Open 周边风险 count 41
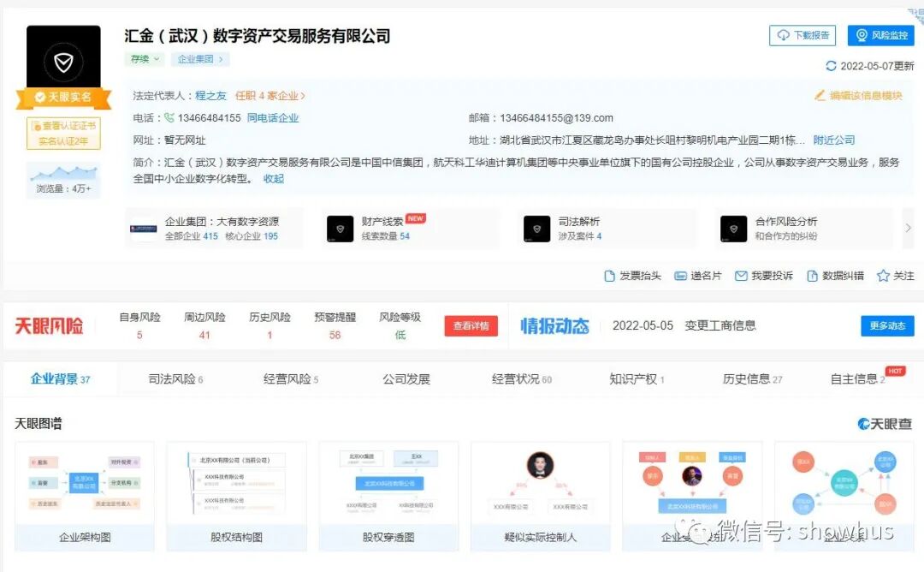Screen dimensions: 924x572 [204, 335]
